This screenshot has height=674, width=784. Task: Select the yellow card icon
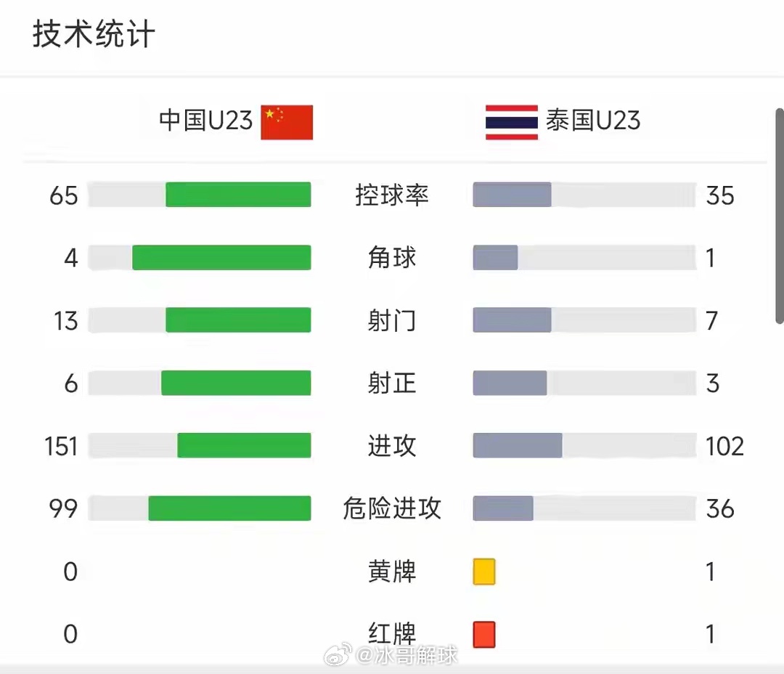pos(482,572)
